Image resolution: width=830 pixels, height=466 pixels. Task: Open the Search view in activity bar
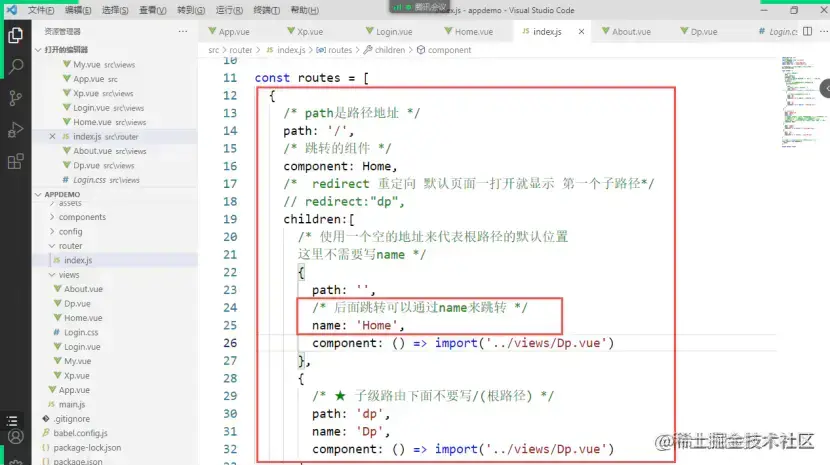point(15,67)
